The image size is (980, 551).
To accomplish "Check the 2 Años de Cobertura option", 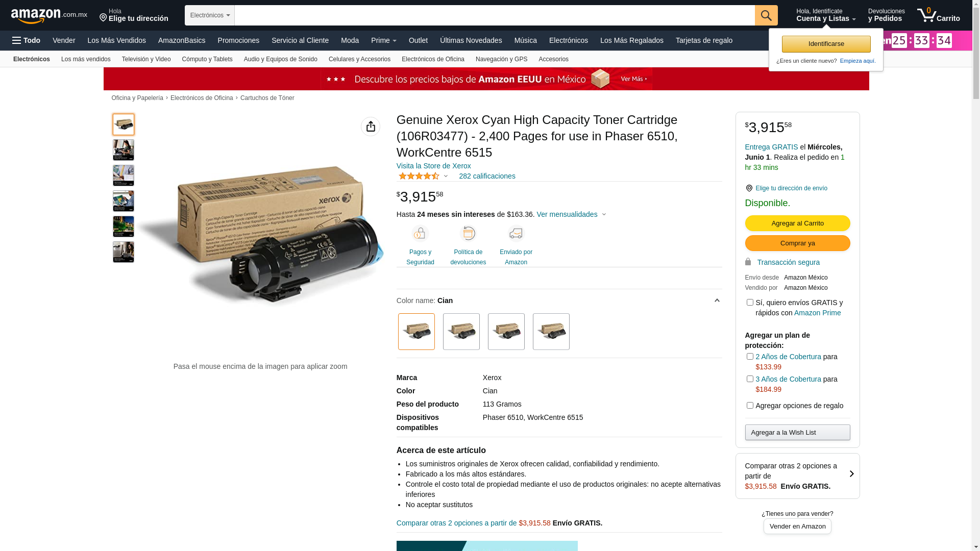I will (750, 357).
